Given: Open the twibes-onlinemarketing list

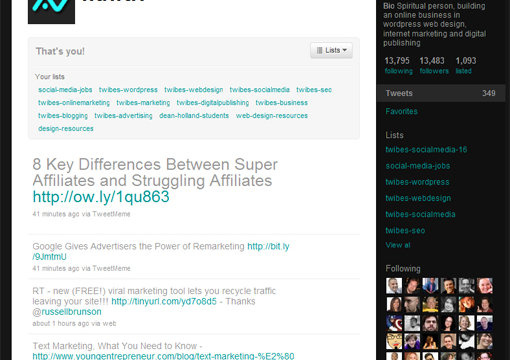Looking at the screenshot, I should click(x=74, y=103).
